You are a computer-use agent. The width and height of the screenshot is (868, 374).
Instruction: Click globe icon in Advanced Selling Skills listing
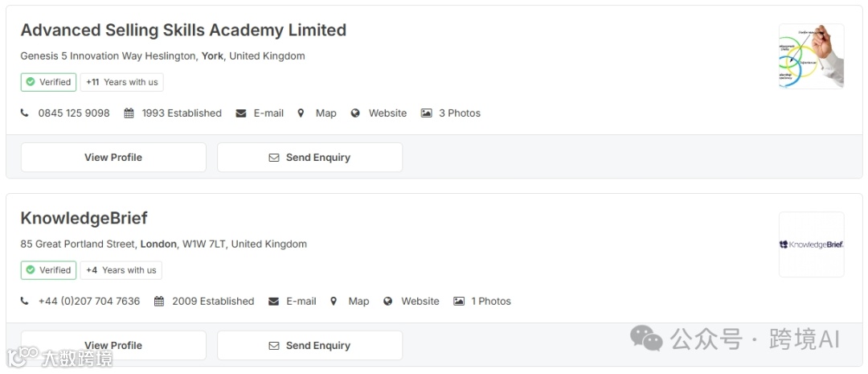click(x=355, y=113)
